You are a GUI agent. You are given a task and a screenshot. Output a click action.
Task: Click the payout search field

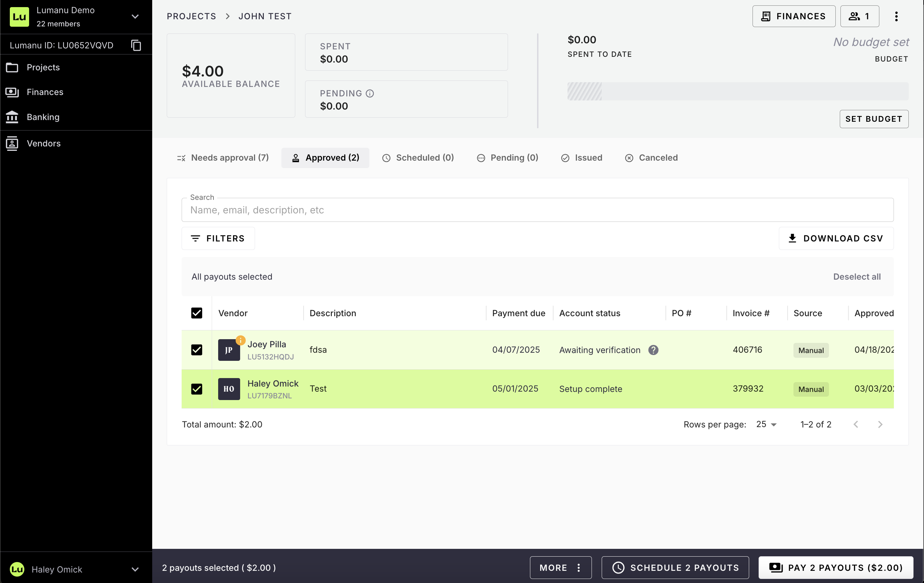[537, 210]
